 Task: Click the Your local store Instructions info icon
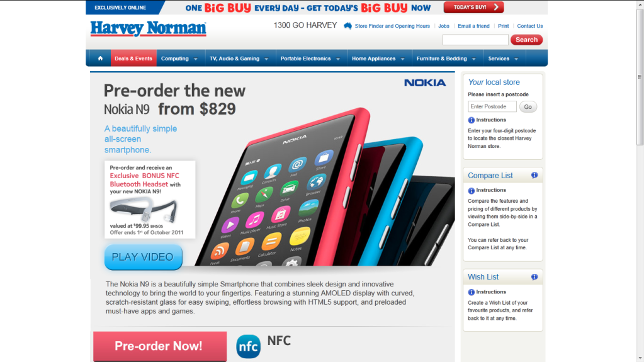click(471, 120)
